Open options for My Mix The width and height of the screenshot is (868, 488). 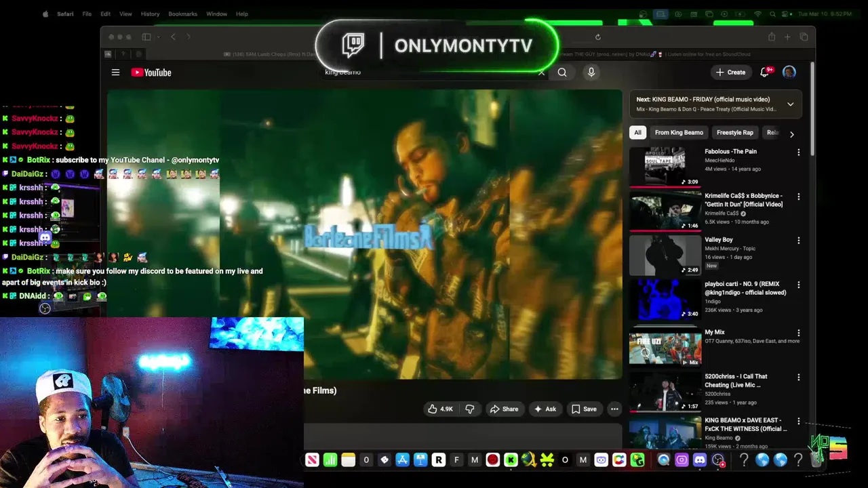tap(798, 333)
